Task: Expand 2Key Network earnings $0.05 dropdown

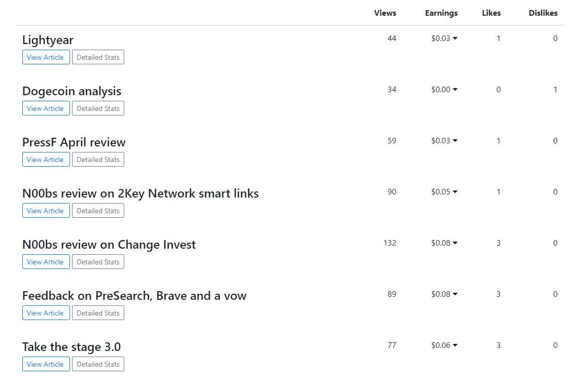Action: 444,191
